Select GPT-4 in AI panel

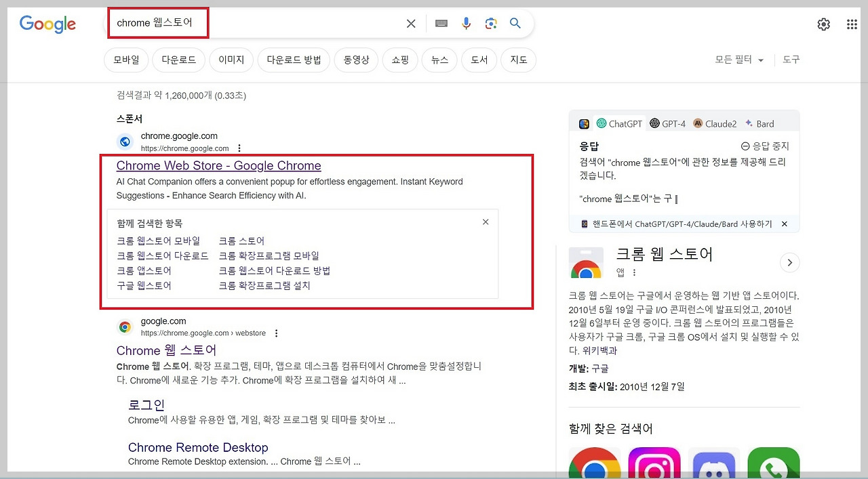pyautogui.click(x=667, y=123)
